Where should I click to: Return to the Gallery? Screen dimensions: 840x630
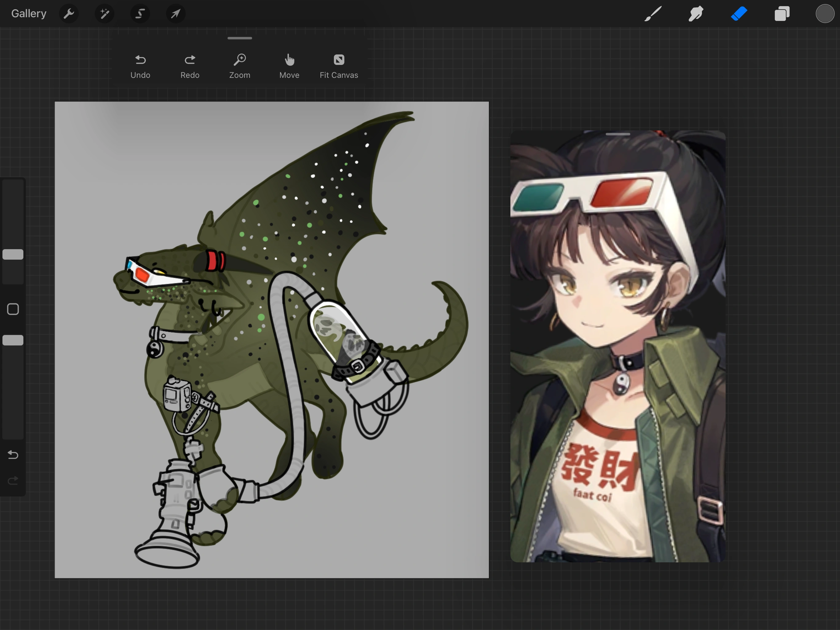click(x=29, y=13)
